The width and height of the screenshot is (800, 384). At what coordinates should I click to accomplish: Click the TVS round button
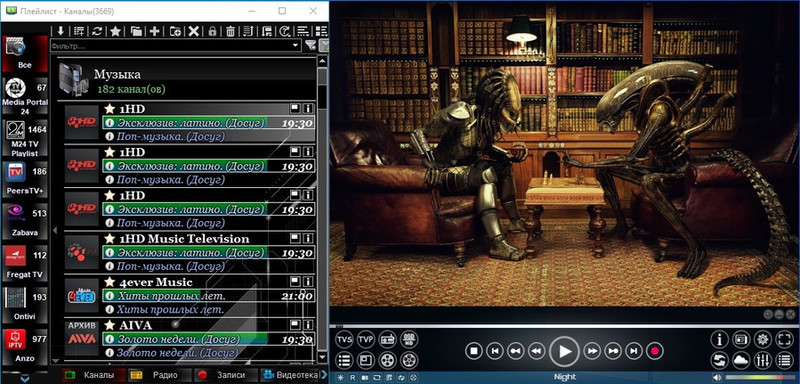click(344, 339)
